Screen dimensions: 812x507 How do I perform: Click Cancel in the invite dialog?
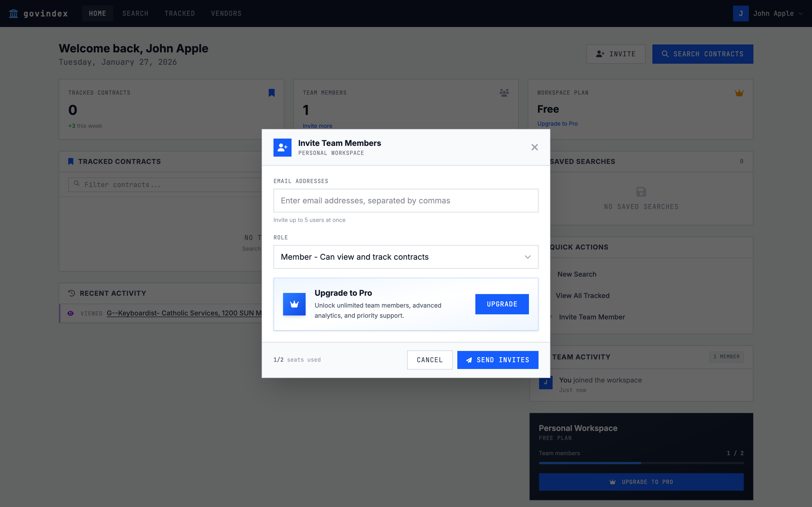429,360
